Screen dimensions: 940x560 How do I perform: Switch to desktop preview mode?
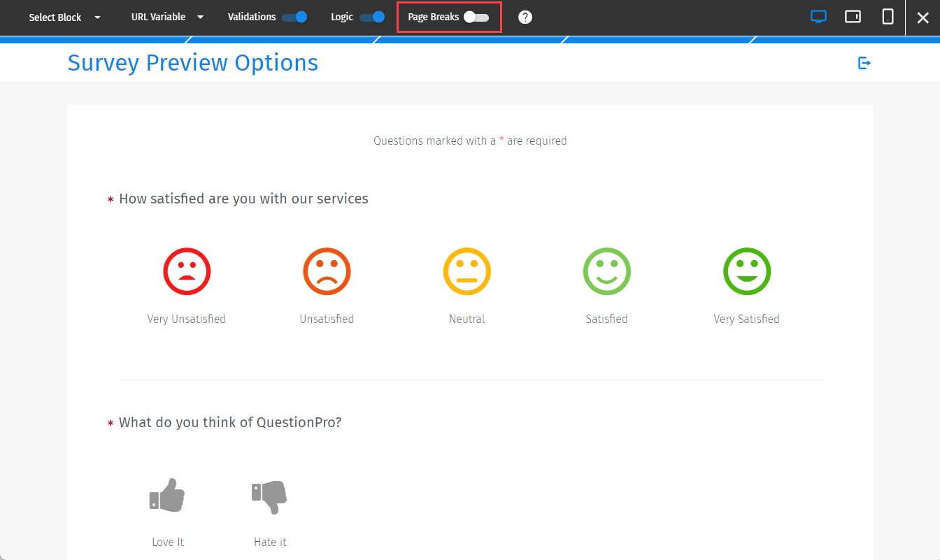tap(818, 16)
